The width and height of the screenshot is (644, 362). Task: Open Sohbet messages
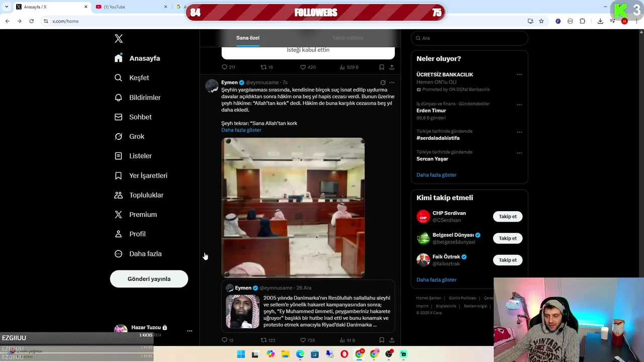pos(133,117)
